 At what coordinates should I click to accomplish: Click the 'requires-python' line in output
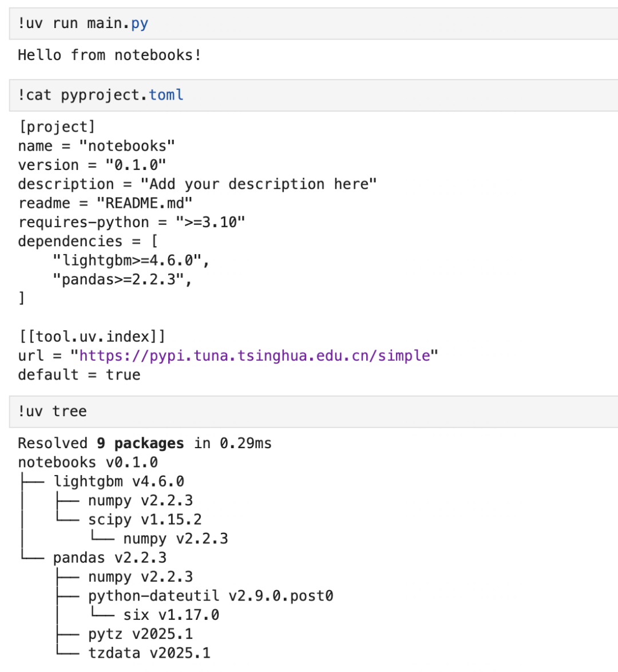[132, 222]
